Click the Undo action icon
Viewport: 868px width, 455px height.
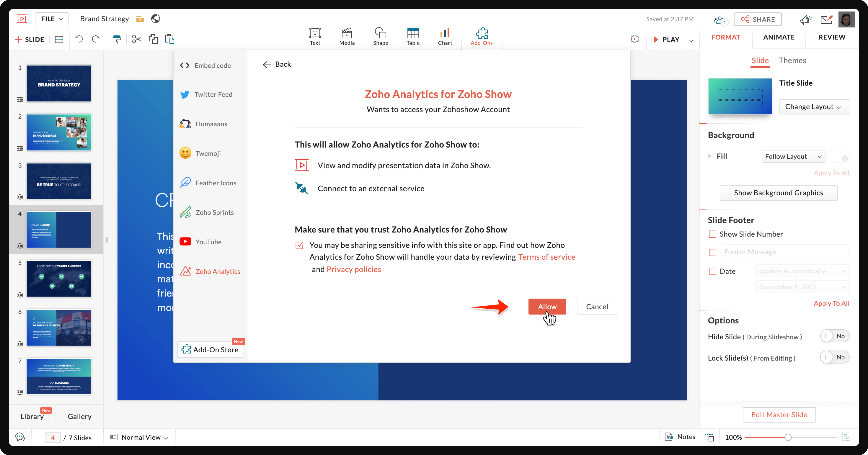(79, 39)
